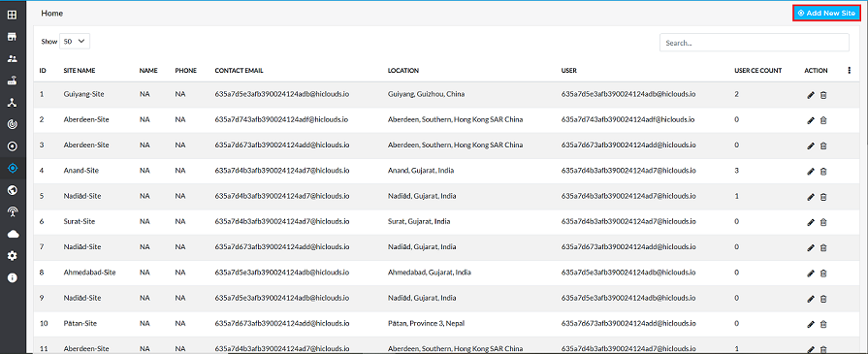Click the Add New Site button

pos(826,13)
